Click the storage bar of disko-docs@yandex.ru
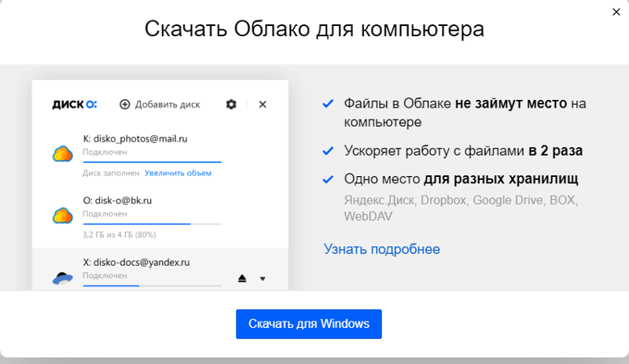 point(152,285)
